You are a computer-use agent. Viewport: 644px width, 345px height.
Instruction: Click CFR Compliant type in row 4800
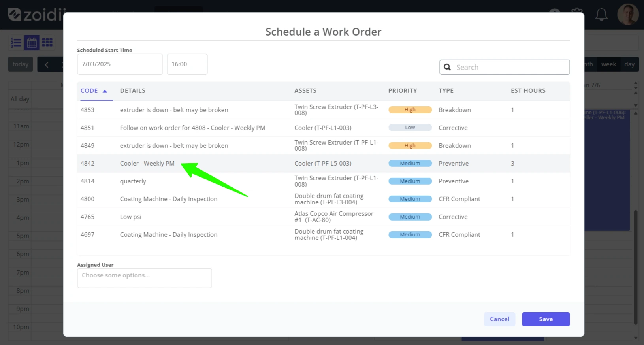click(x=459, y=199)
